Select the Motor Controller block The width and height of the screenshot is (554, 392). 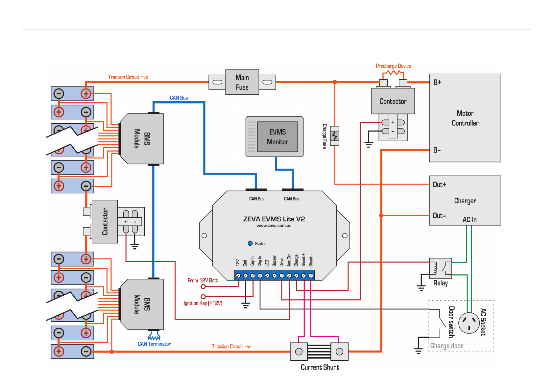pos(465,118)
